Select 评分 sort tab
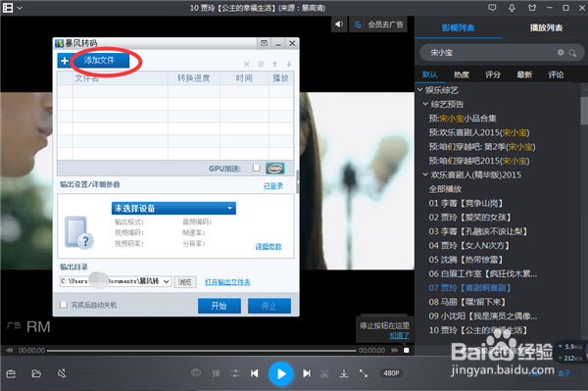The height and width of the screenshot is (391, 588). point(493,74)
